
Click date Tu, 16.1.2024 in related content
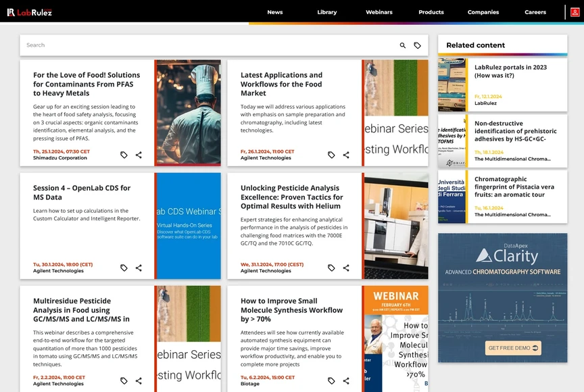(x=489, y=208)
